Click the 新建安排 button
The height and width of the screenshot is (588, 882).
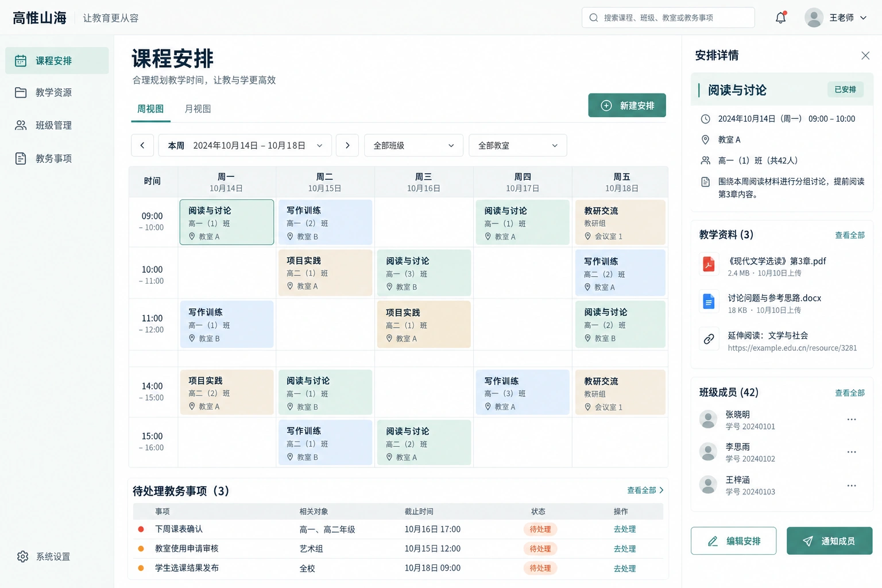click(x=627, y=106)
